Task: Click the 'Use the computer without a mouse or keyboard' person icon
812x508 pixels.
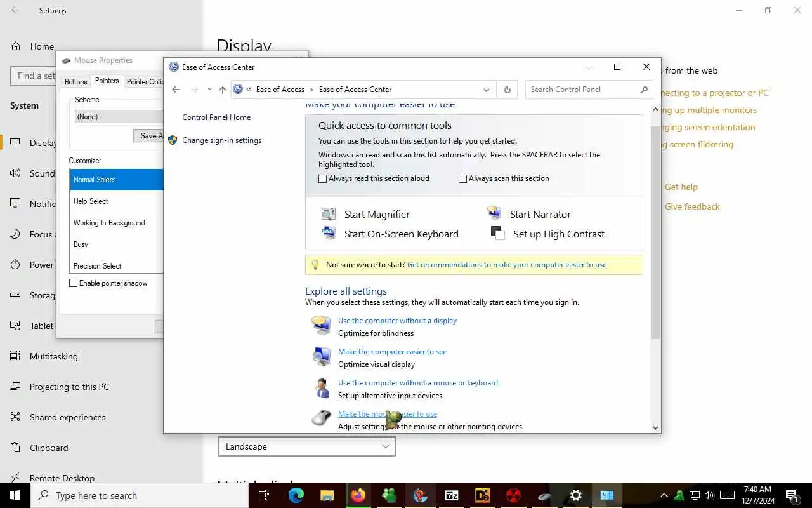Action: coord(321,387)
